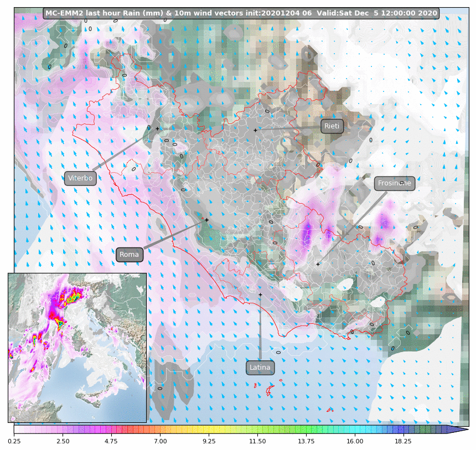The image size is (476, 450).
Task: Click the Roma location cross marker
Action: click(x=207, y=220)
